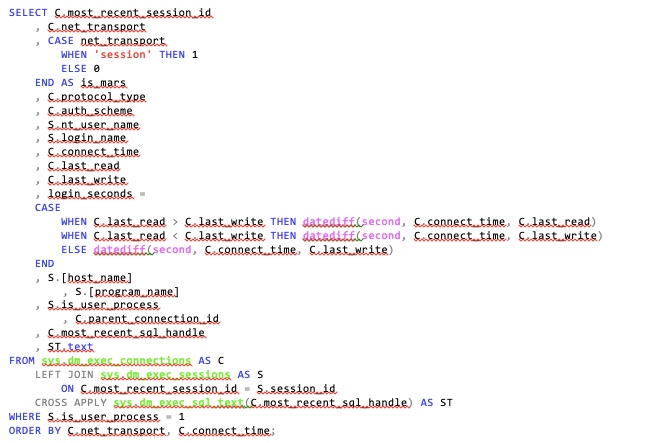Click C.auth_scheme column
This screenshot has width=647, height=443.
90,111
